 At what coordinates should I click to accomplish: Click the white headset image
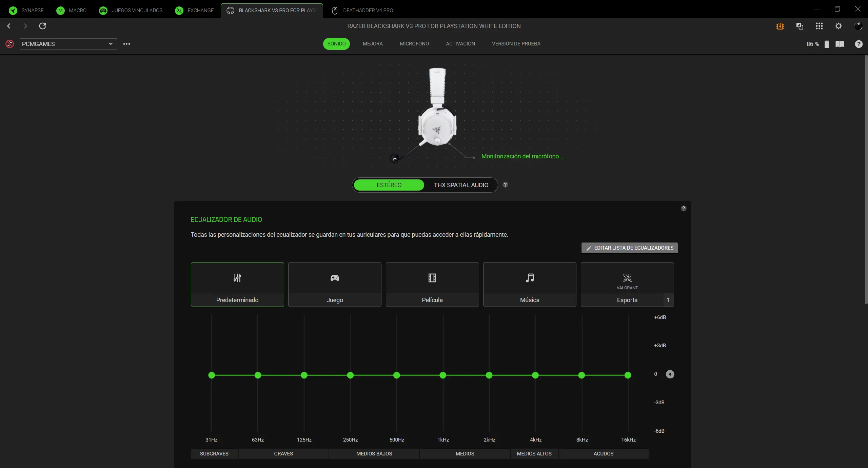pos(437,107)
